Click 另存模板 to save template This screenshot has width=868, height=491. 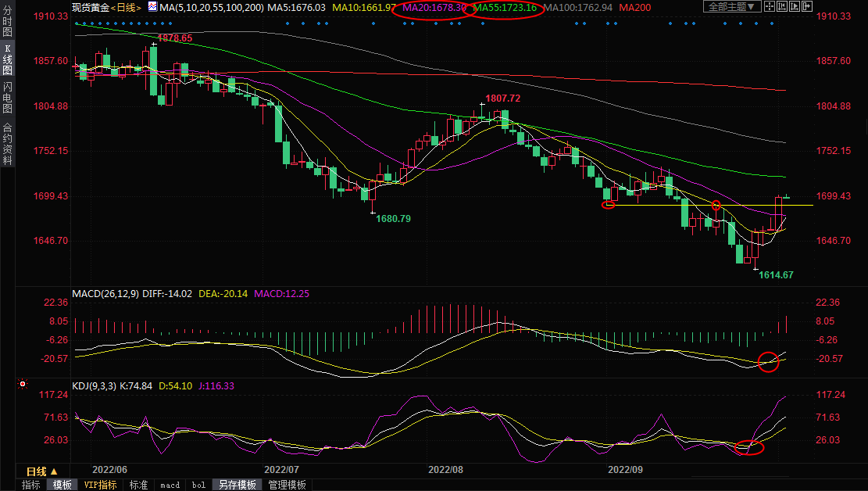(237, 485)
